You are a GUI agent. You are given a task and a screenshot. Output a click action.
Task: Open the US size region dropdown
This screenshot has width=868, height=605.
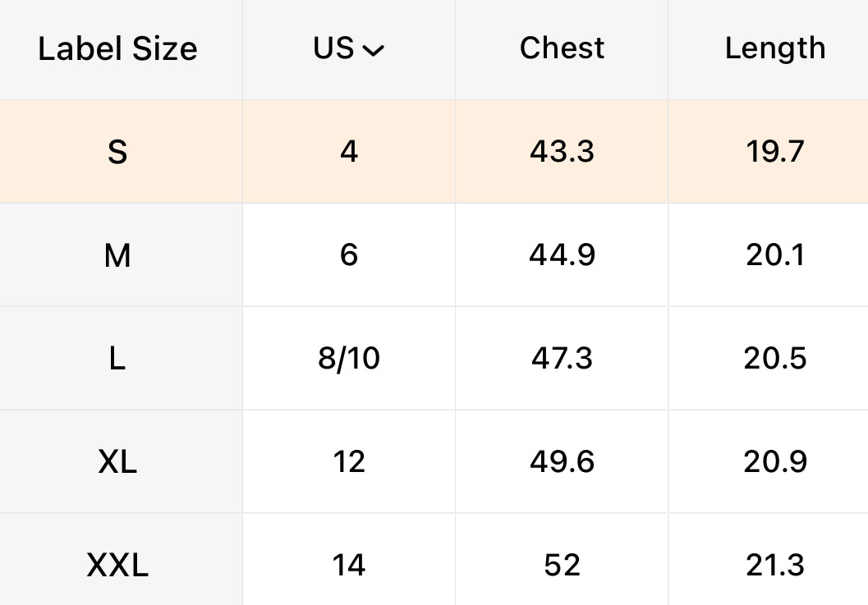tap(349, 48)
